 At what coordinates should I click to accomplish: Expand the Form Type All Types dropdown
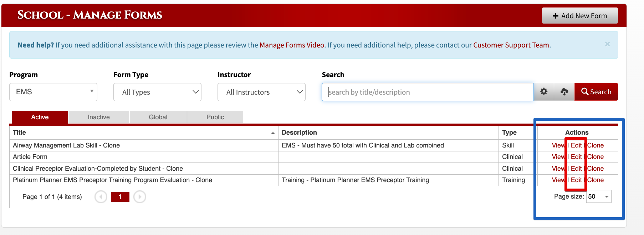(157, 92)
